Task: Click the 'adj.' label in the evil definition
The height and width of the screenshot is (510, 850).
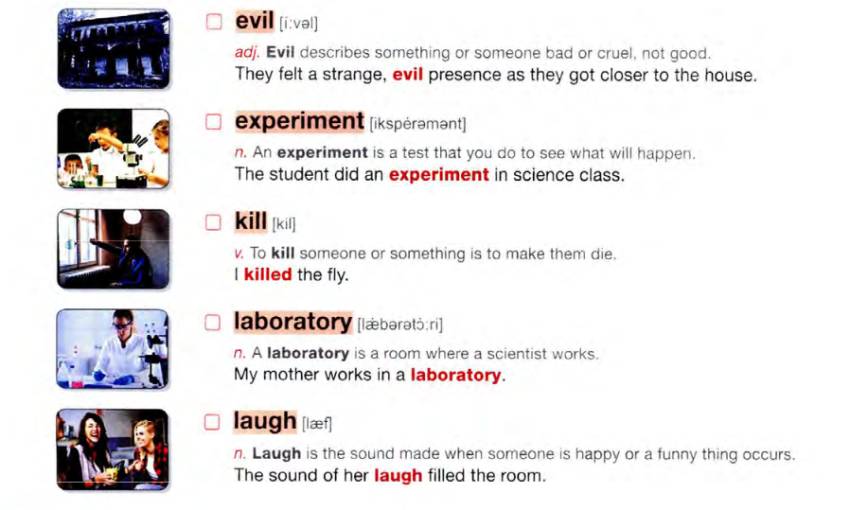Action: tap(247, 54)
